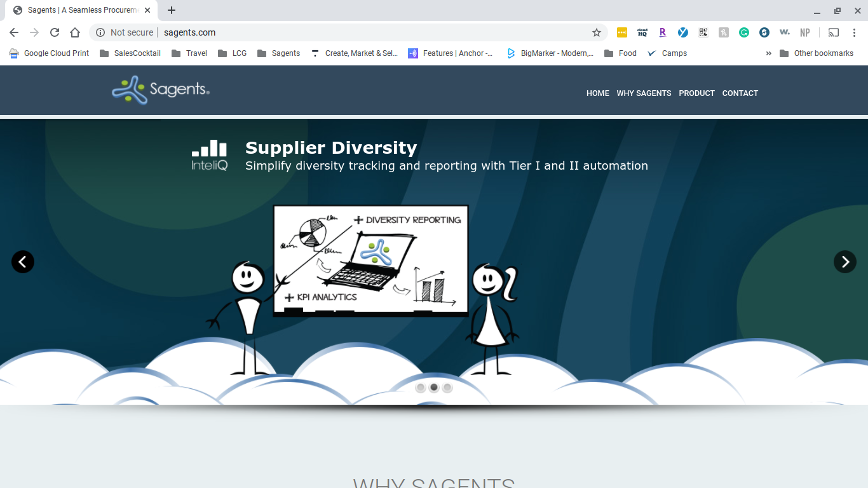This screenshot has width=868, height=488.
Task: Open the Travel bookmarks folder
Action: coord(189,53)
